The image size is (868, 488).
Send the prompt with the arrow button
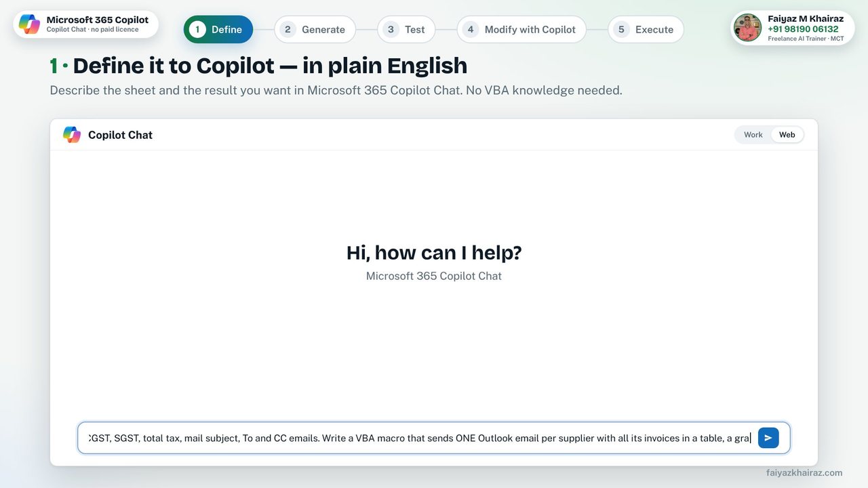click(768, 438)
